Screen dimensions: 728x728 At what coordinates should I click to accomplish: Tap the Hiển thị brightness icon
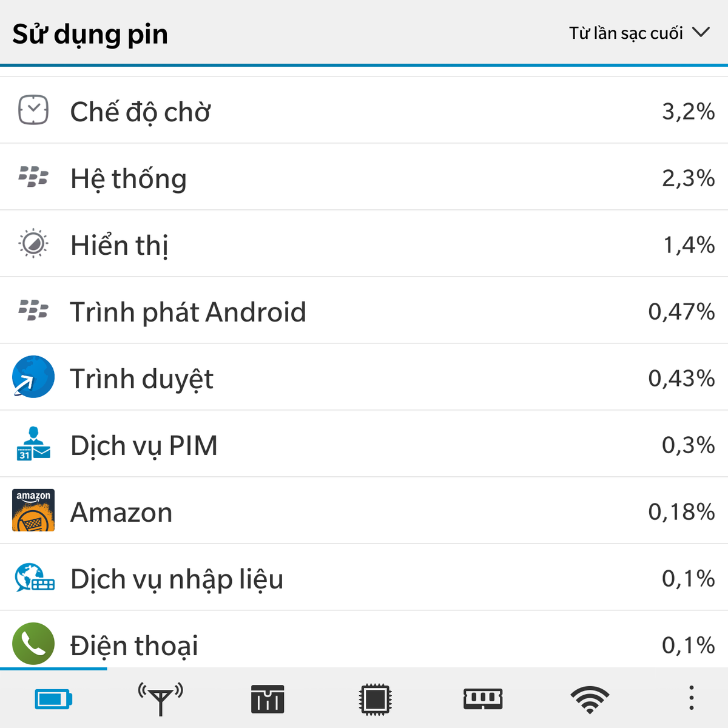tap(33, 244)
